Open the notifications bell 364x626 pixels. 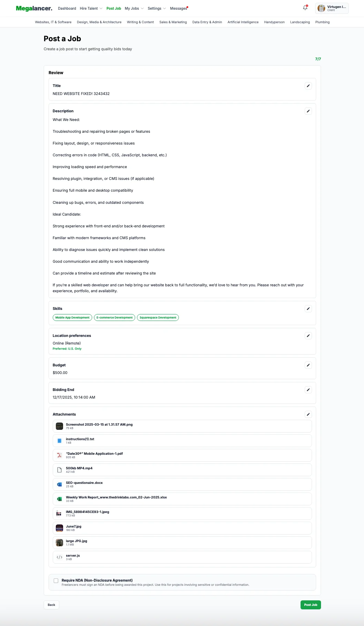(x=305, y=8)
